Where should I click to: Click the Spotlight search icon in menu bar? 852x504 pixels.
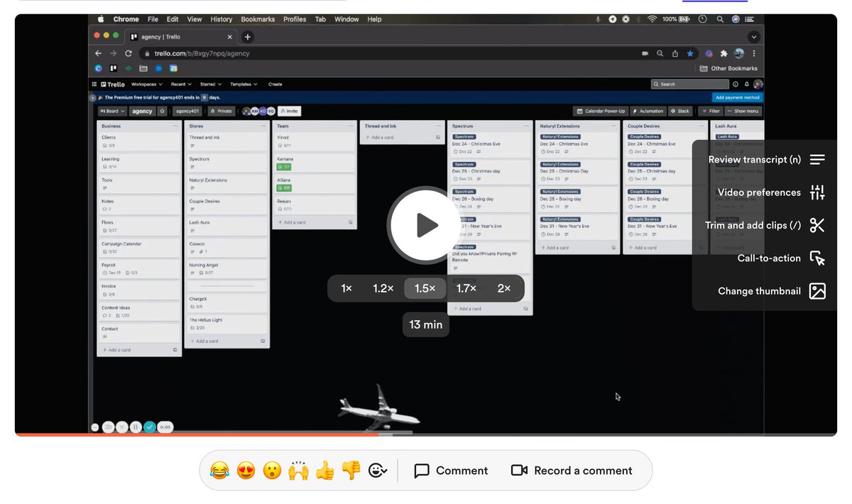(720, 19)
